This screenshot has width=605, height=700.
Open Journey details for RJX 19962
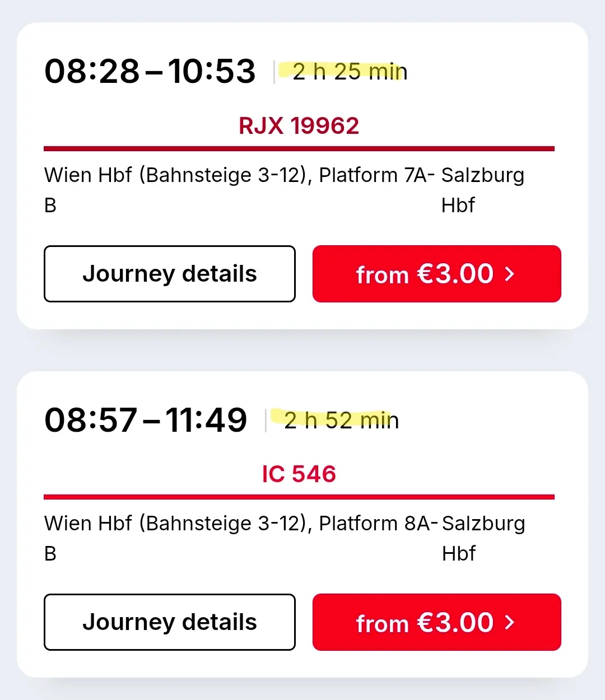tap(170, 274)
